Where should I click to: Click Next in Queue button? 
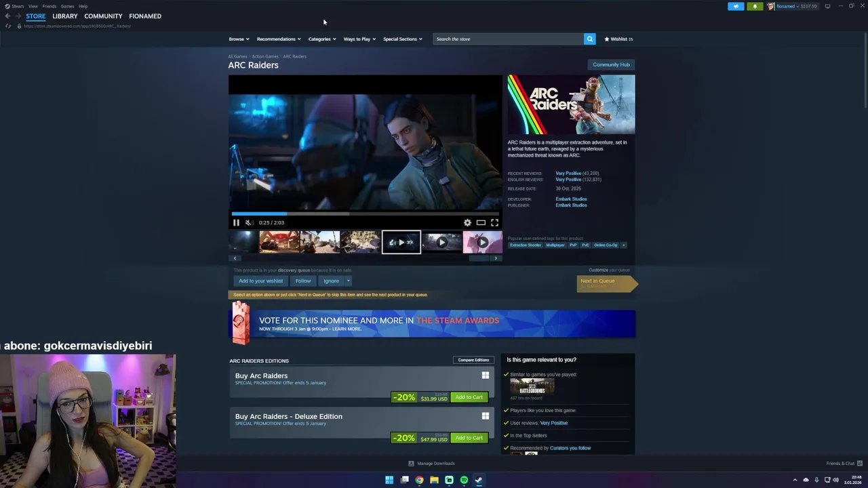(607, 283)
